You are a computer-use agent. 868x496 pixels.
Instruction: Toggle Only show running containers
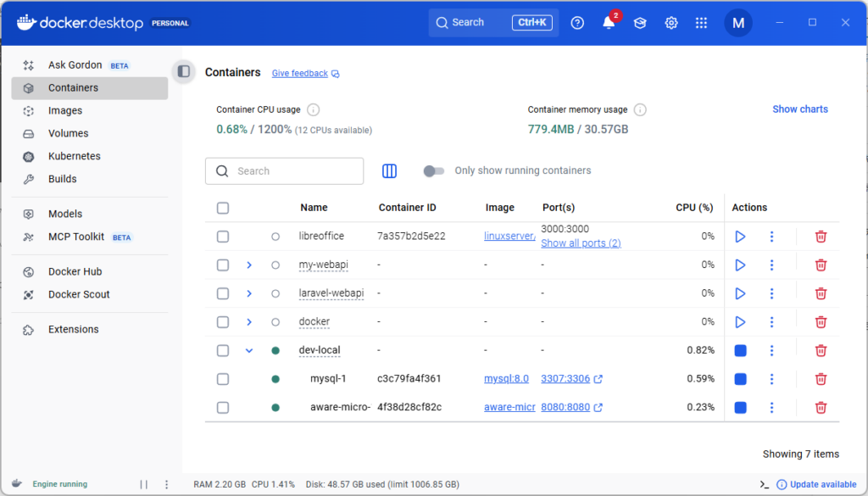point(434,171)
